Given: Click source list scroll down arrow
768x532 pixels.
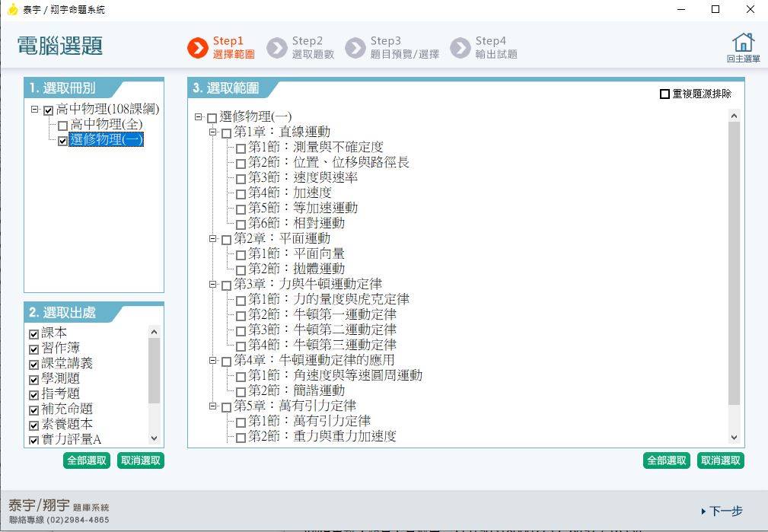Looking at the screenshot, I should click(154, 438).
